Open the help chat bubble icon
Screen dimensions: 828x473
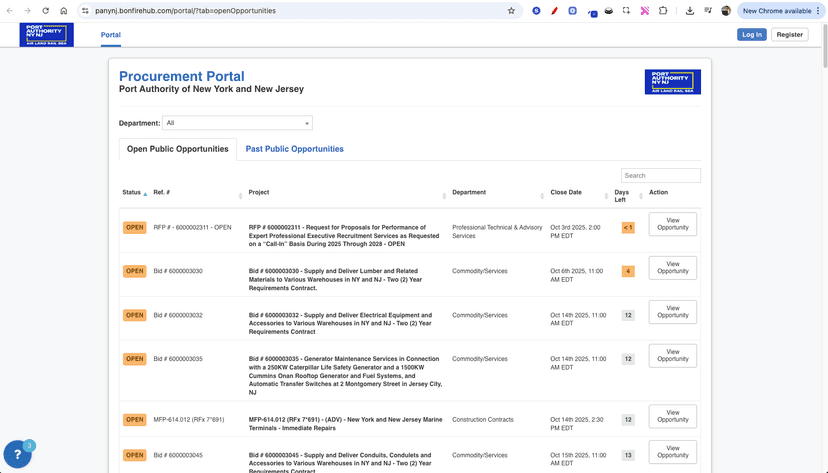18,454
